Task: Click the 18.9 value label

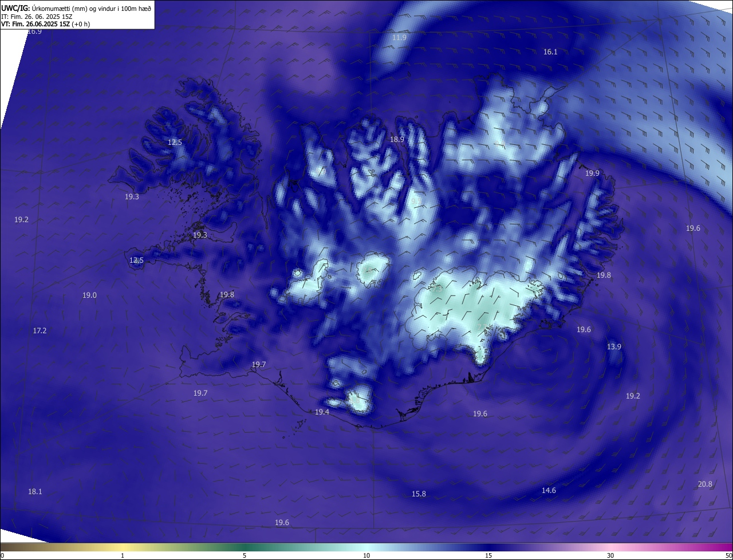Action: [397, 139]
